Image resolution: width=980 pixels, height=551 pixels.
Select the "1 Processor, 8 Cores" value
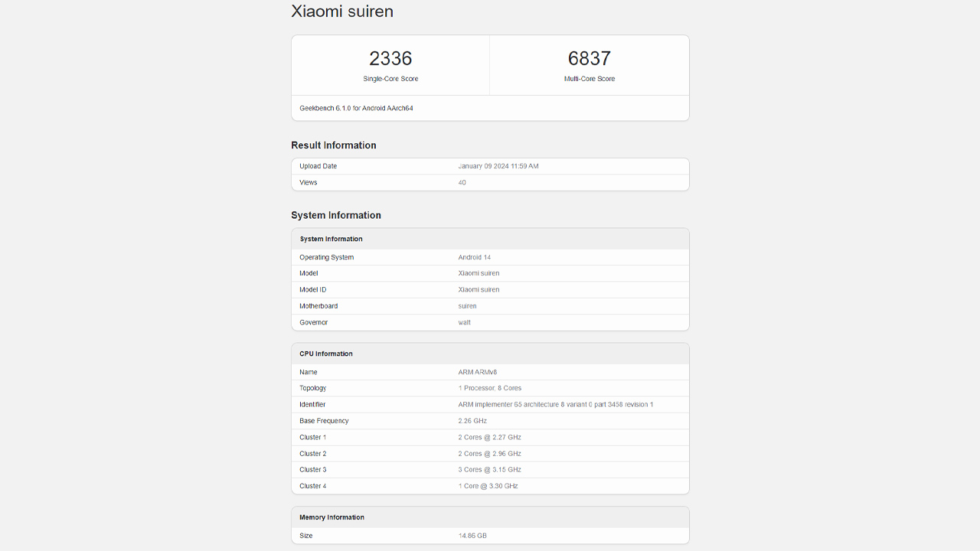click(x=490, y=388)
